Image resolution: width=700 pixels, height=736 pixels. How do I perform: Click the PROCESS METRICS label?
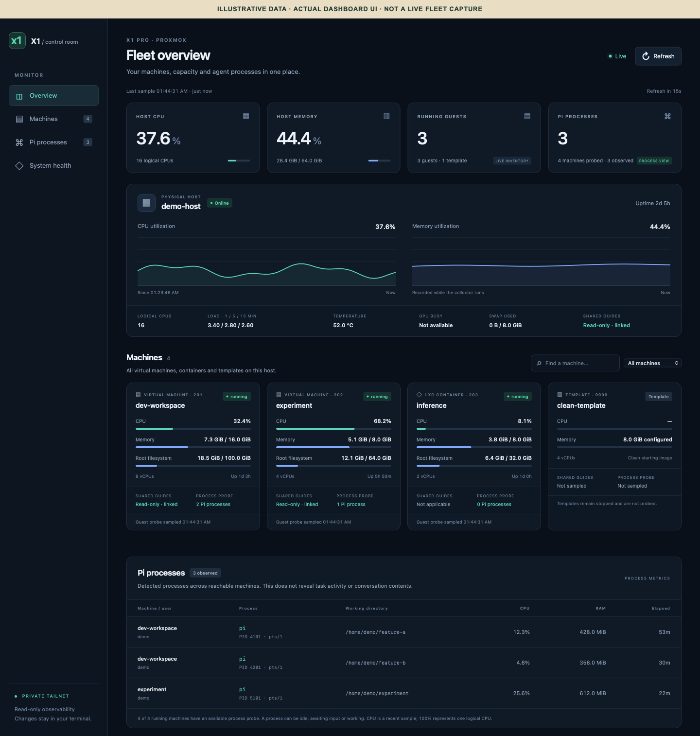pos(647,578)
